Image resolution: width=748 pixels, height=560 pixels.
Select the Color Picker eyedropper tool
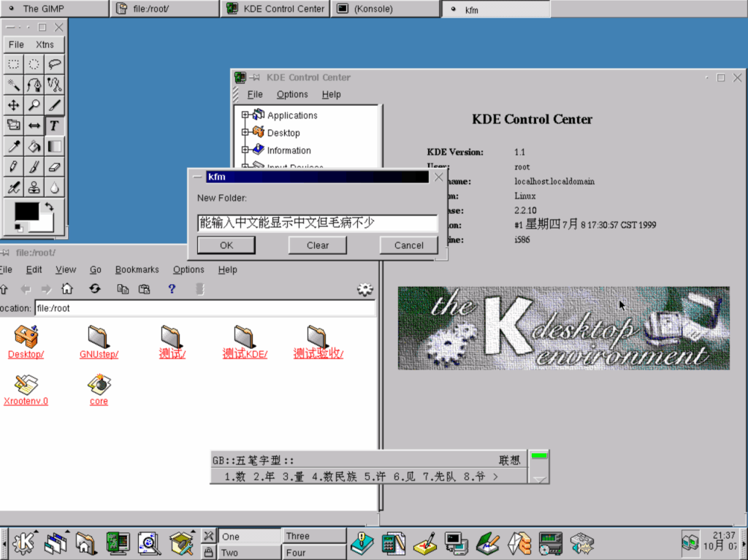pos(13,147)
